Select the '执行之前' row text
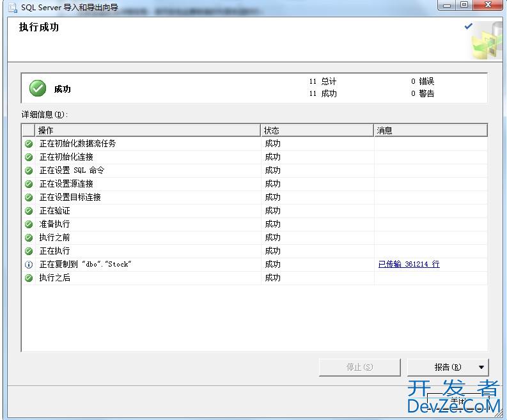The image size is (507, 420). click(x=54, y=238)
